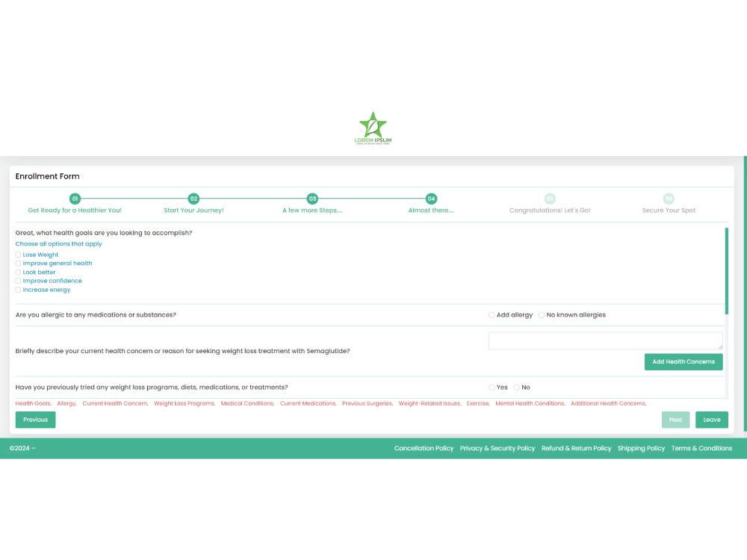This screenshot has height=560, width=747.
Task: Select Yes for previous weight loss programs
Action: click(x=492, y=387)
